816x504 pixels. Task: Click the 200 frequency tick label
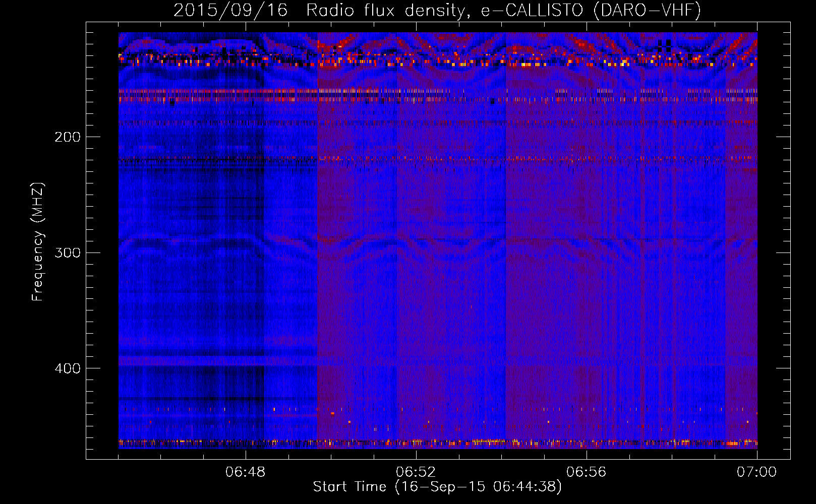[x=68, y=137]
